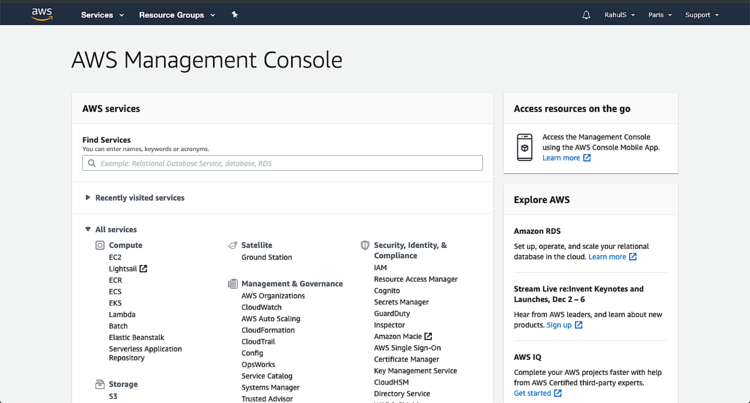Screen dimensions: 750x403
Task: Click the external-link icon beside Amazon Macie
Action: (428, 337)
